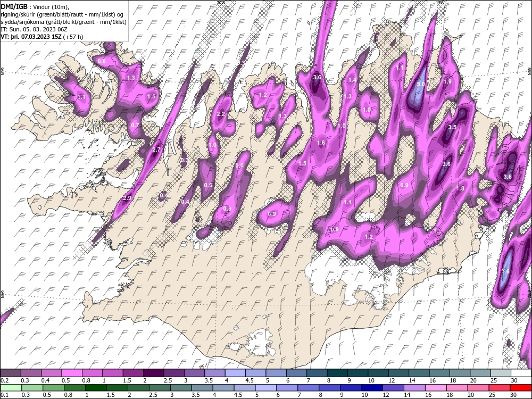Click the purple snow-scale swatch labeled 0.2

point(11,373)
